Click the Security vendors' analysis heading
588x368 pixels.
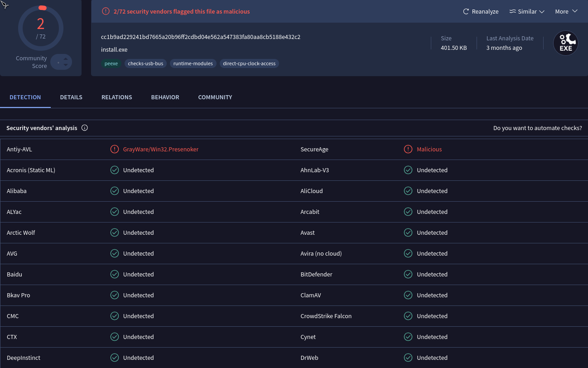click(x=42, y=128)
